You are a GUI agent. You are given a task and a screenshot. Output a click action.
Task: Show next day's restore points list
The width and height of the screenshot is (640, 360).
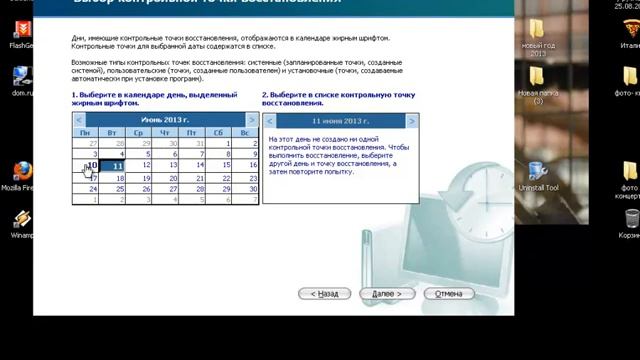pos(412,121)
